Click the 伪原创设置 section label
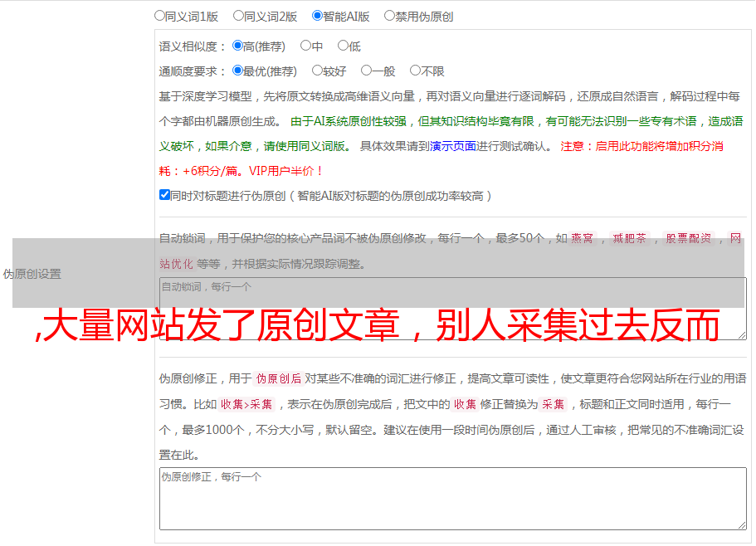The image size is (756, 546). pyautogui.click(x=32, y=274)
